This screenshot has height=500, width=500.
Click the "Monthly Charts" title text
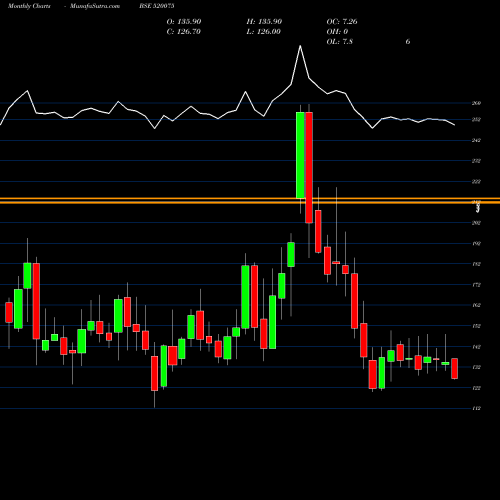(29, 6)
